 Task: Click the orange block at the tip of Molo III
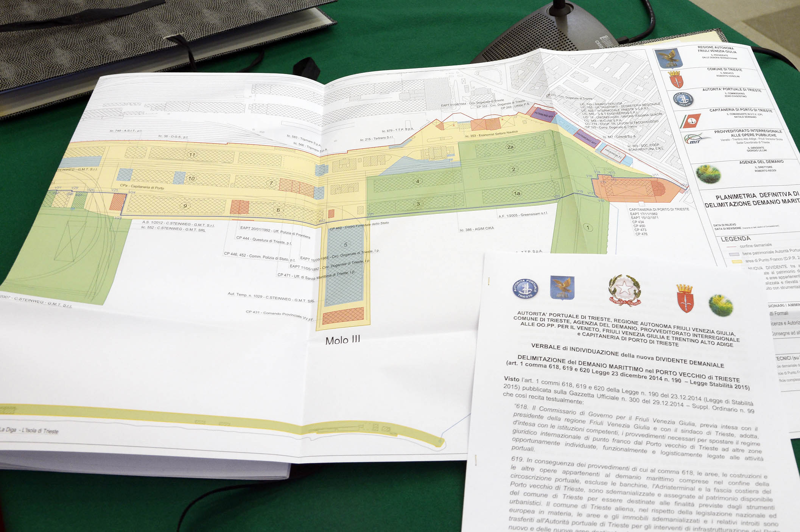(343, 316)
